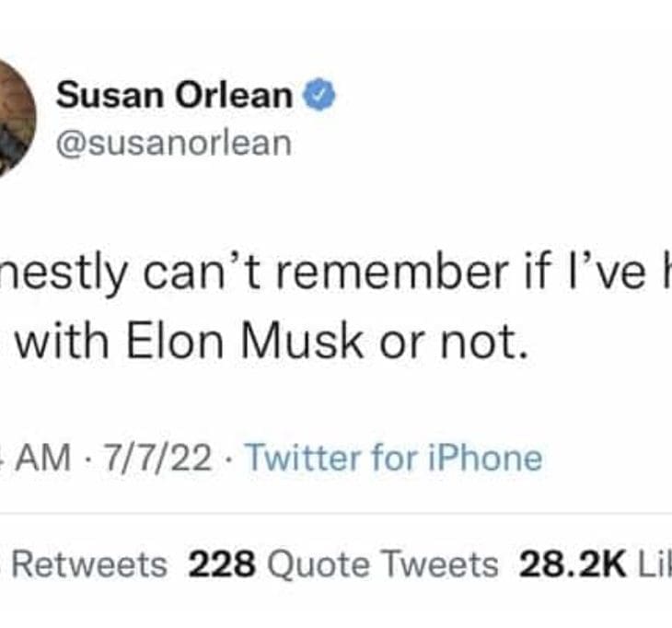672x628 pixels.
Task: Click the @susanorlean handle
Action: (173, 143)
